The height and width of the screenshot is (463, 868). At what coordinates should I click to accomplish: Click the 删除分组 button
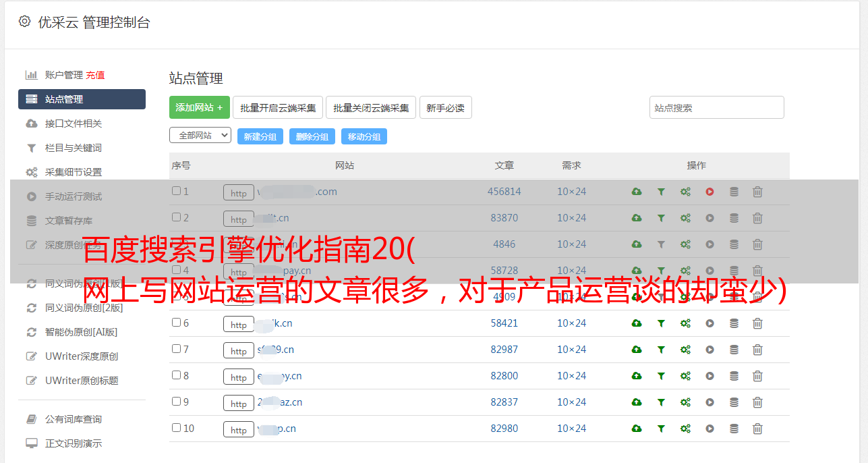click(312, 136)
